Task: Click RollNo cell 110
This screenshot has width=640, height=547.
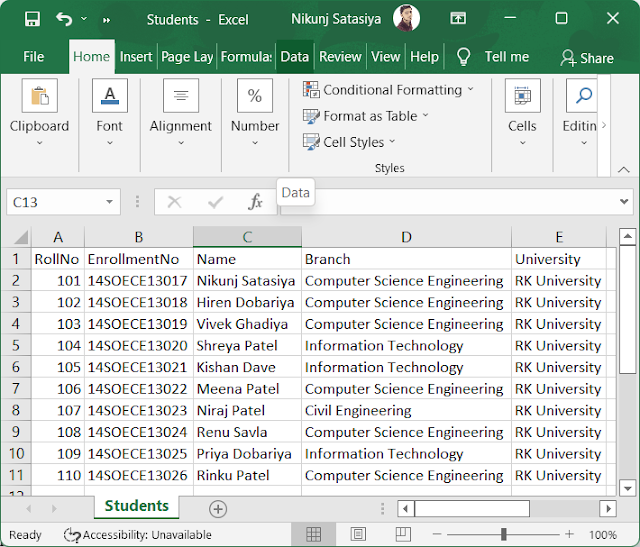Action: (58, 476)
